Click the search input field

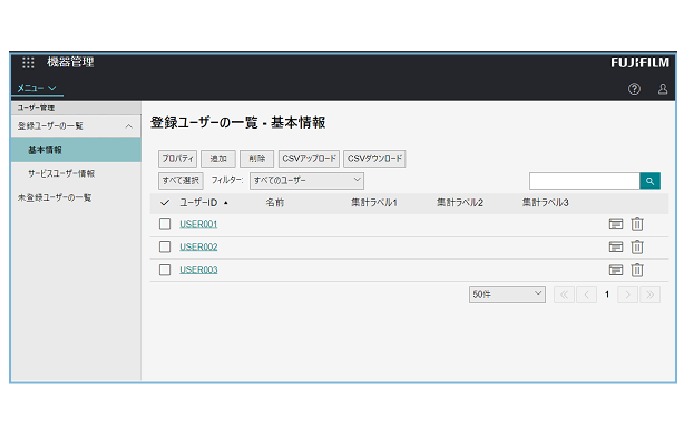(584, 181)
